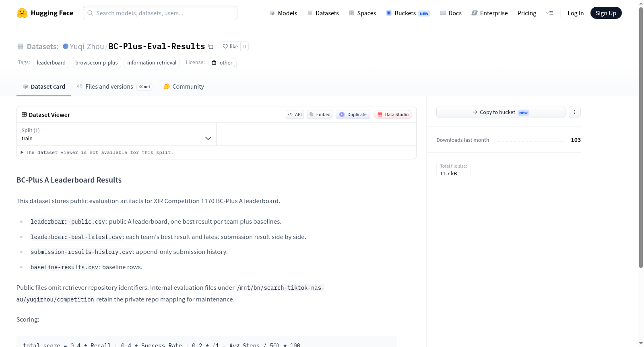Click the Datasets breadcrumb icon
This screenshot has width=644, height=347.
21,46
